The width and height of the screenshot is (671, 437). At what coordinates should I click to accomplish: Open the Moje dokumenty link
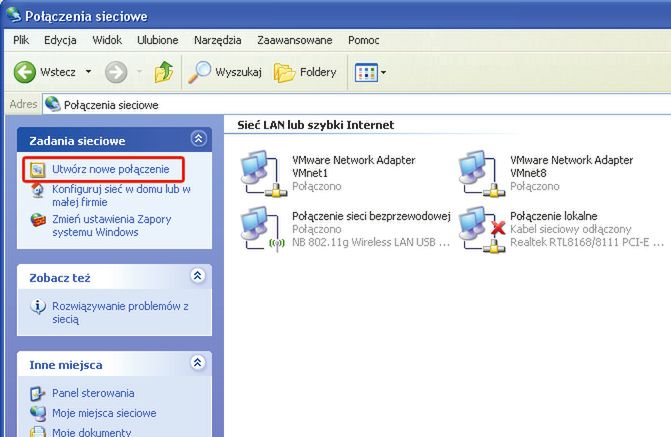(x=92, y=432)
